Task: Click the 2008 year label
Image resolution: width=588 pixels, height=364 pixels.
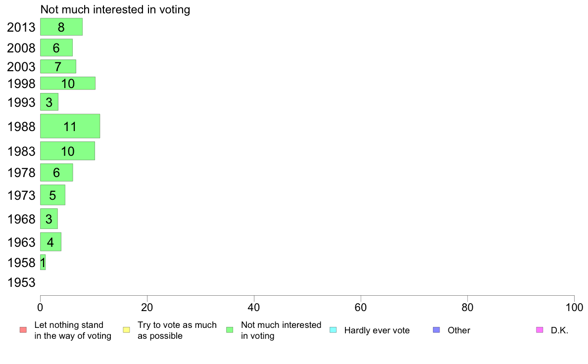Action: point(21,48)
